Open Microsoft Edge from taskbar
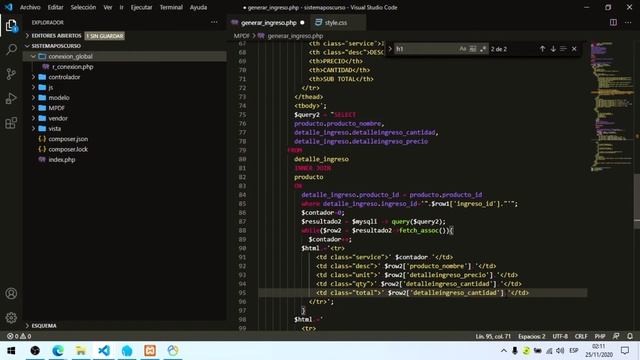This screenshot has width=640, height=360. pyautogui.click(x=58, y=350)
